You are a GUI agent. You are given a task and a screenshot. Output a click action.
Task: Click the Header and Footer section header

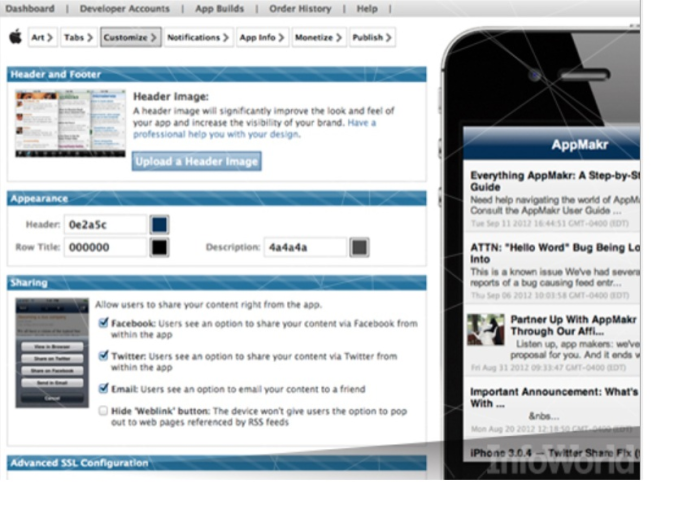point(217,74)
